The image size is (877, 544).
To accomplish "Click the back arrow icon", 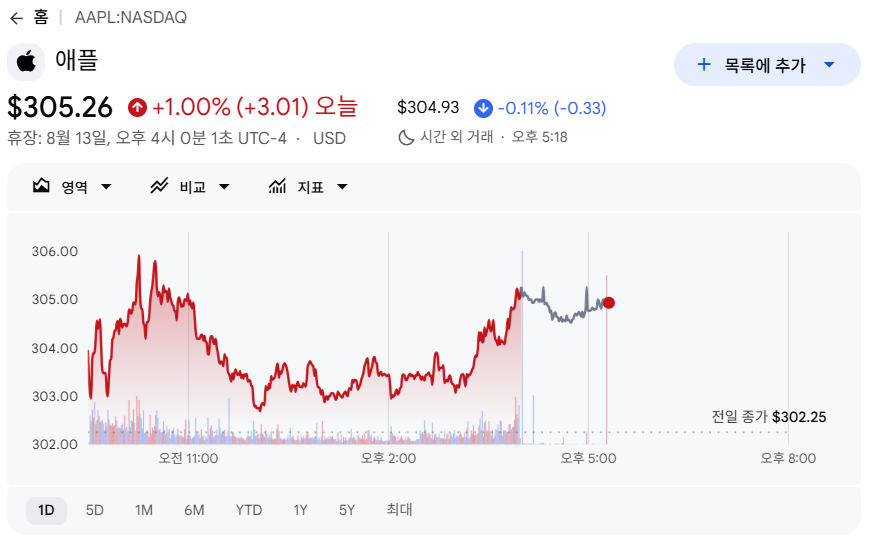I will pyautogui.click(x=16, y=18).
